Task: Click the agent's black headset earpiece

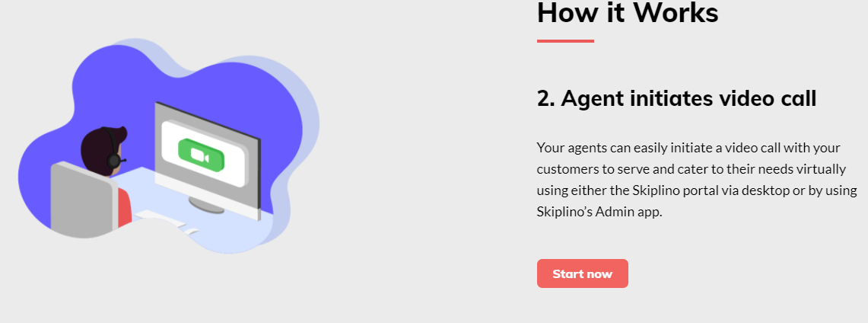Action: [114, 161]
